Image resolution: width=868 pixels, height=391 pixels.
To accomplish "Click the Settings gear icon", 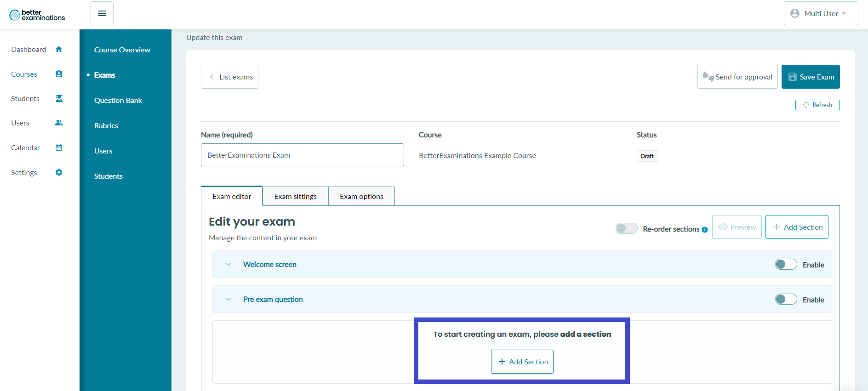I will pos(59,172).
